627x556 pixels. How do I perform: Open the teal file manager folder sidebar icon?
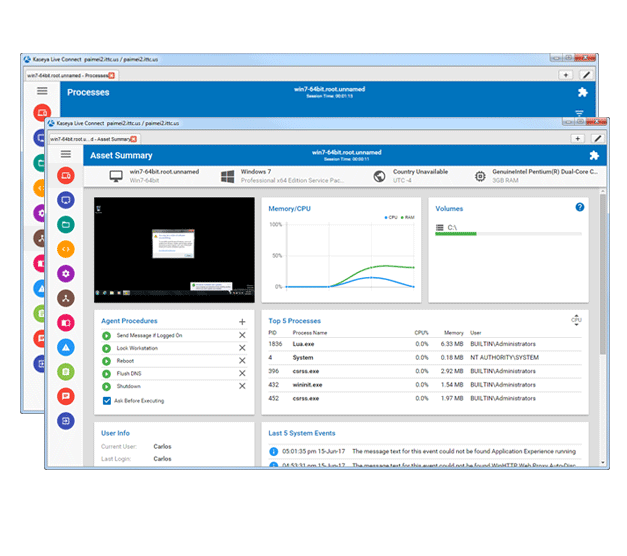coord(66,224)
